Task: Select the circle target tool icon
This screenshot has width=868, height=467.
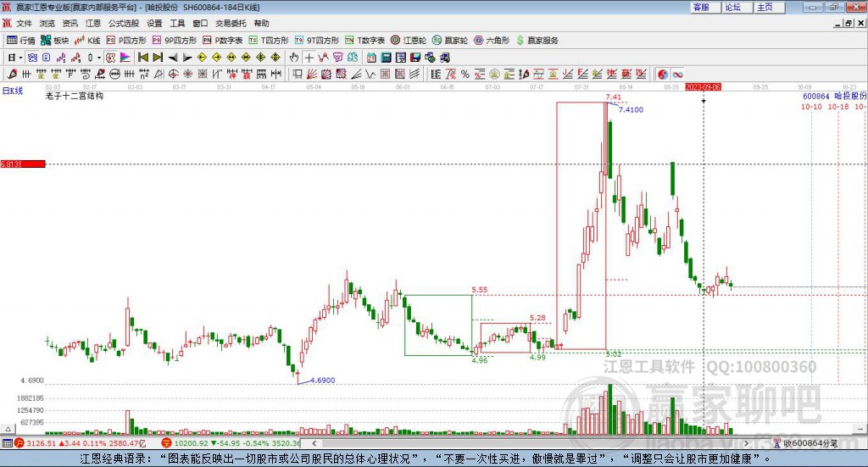Action: pos(173,74)
